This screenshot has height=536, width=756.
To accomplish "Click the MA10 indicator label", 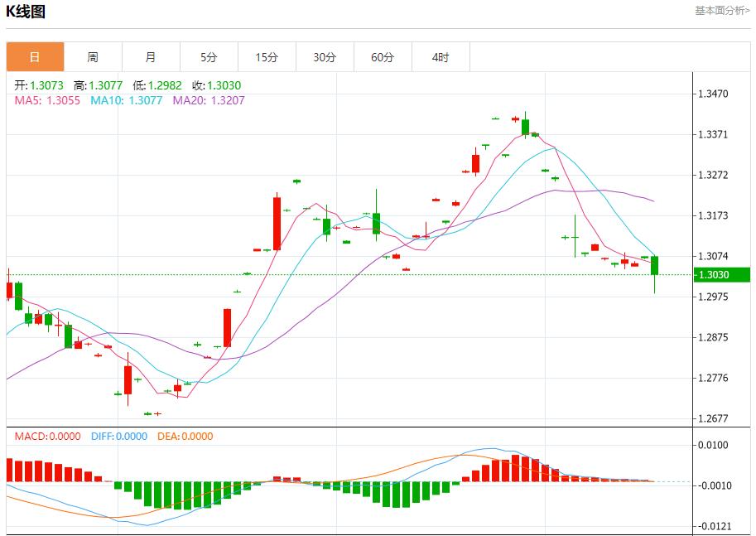I will (x=126, y=100).
